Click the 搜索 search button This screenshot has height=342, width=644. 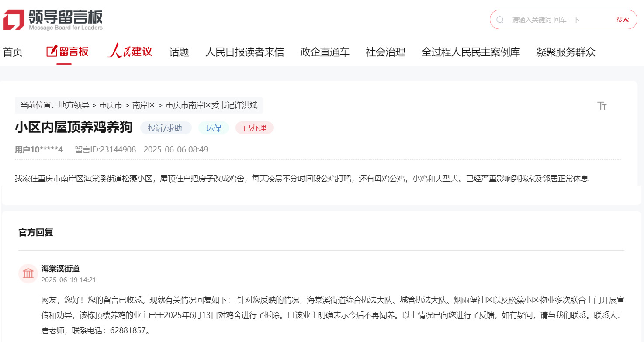pyautogui.click(x=622, y=19)
